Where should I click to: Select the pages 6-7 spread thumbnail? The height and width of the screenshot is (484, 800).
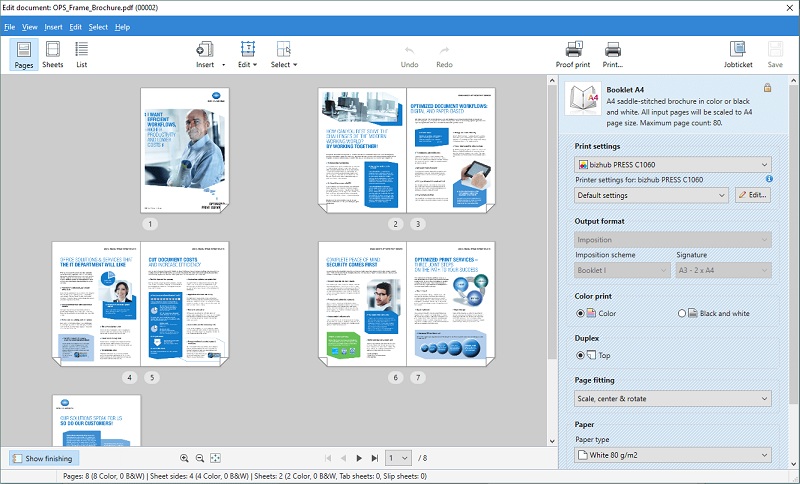pos(407,304)
